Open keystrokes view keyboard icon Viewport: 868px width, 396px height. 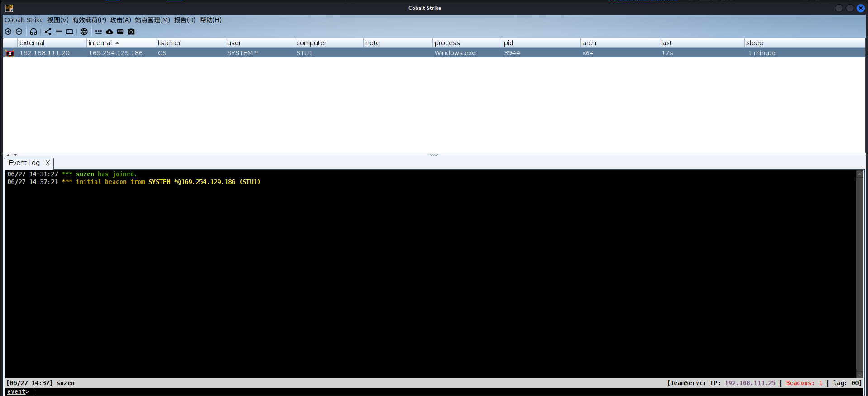(120, 32)
